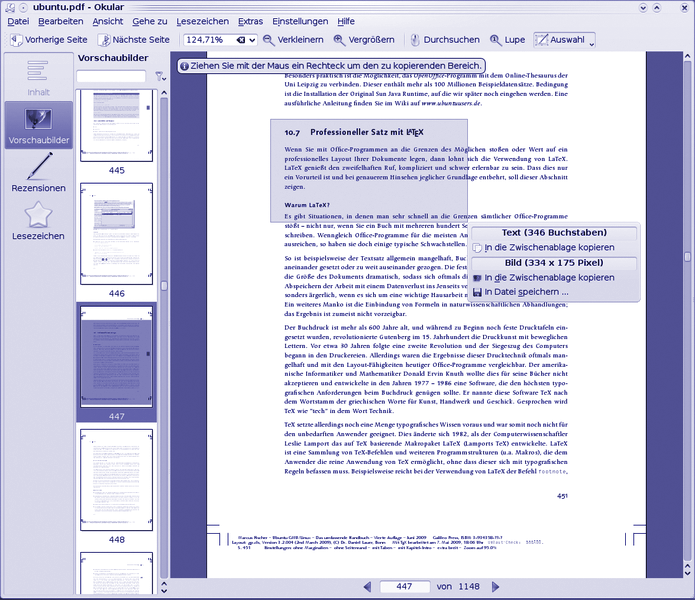The image size is (695, 600).
Task: Click the Nächste Seite toolbar button
Action: pyautogui.click(x=134, y=40)
